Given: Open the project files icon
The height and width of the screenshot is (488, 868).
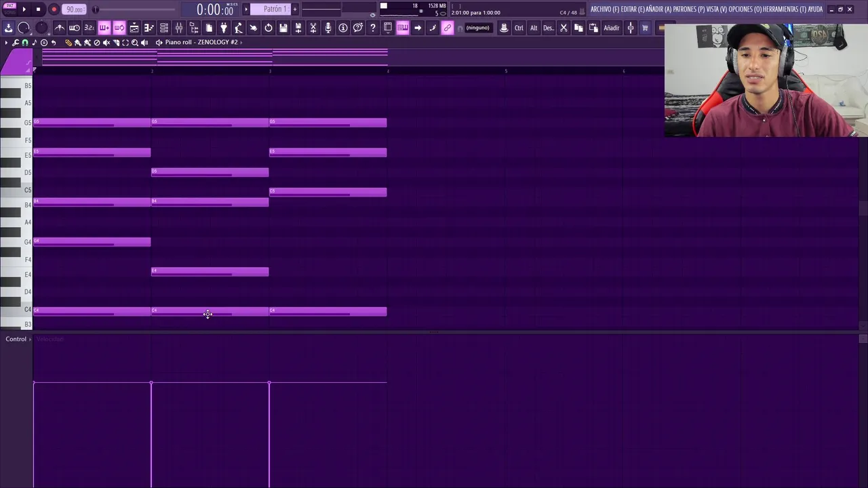Looking at the screenshot, I should point(209,28).
